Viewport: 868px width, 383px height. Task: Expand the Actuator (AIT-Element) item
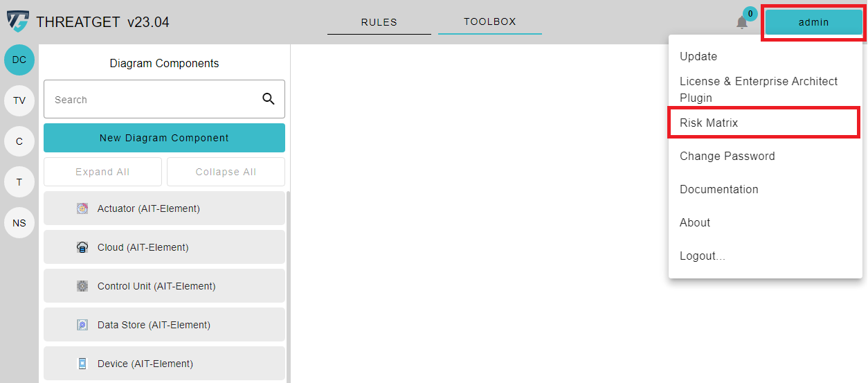click(x=164, y=208)
